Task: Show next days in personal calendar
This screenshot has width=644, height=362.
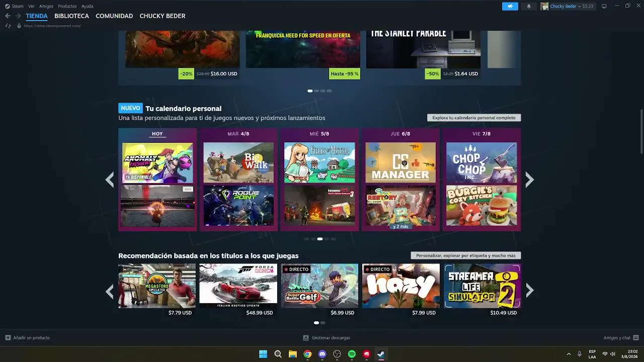Action: click(x=529, y=179)
